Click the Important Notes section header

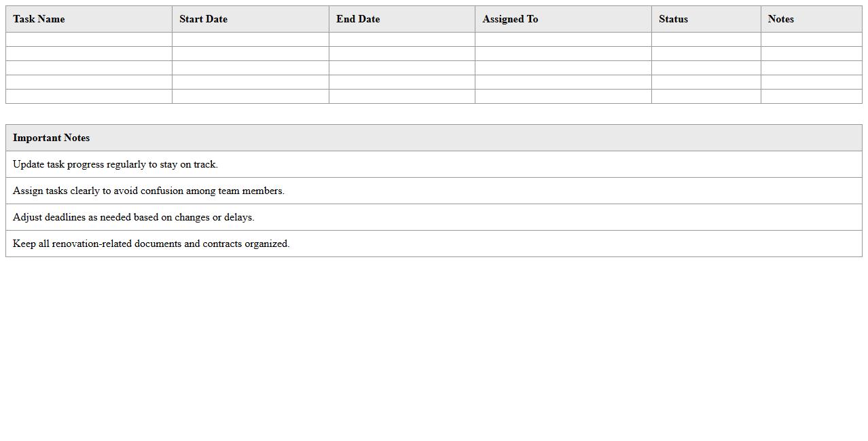[52, 138]
